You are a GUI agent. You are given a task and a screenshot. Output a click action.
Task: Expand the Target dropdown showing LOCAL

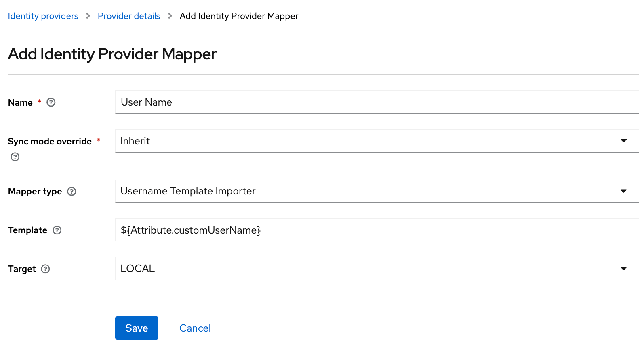click(377, 268)
